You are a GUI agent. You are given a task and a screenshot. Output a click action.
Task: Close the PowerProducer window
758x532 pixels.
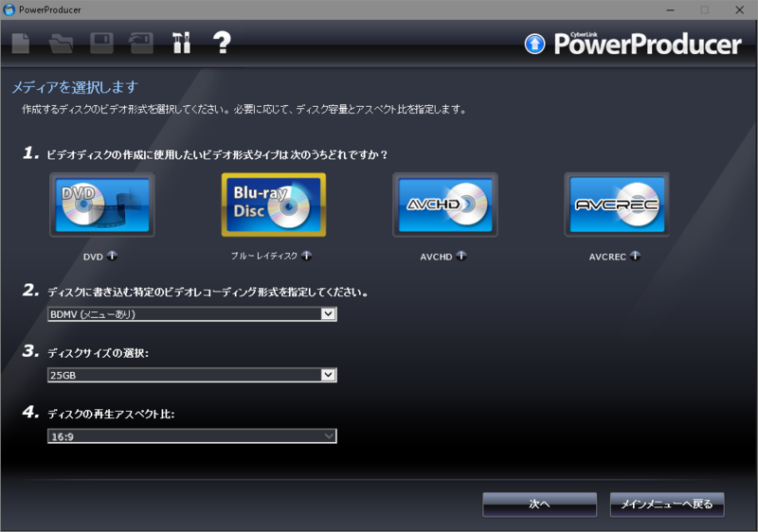click(740, 9)
